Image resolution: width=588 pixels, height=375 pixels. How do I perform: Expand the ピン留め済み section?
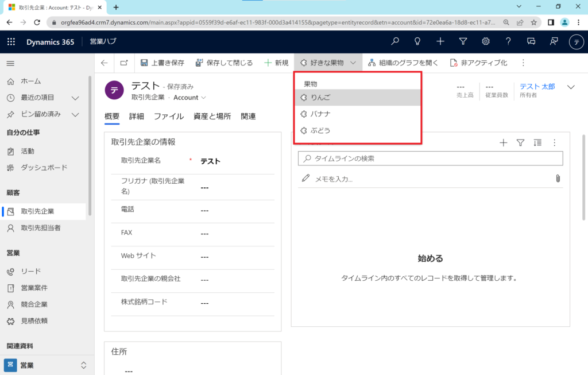coord(75,115)
